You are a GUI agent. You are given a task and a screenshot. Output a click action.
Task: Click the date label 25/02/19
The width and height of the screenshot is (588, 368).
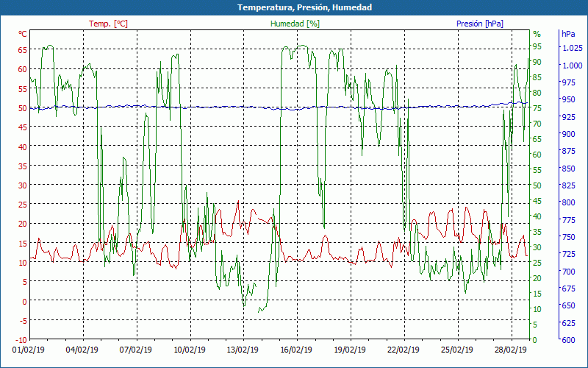tap(457, 350)
